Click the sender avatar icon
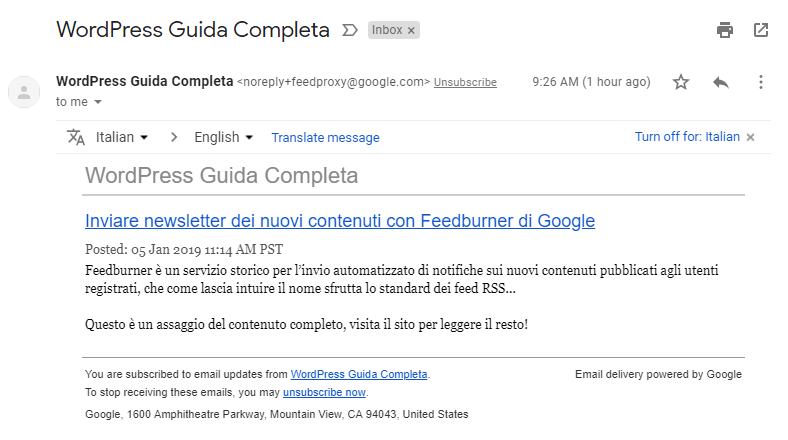The image size is (788, 440). click(x=24, y=92)
